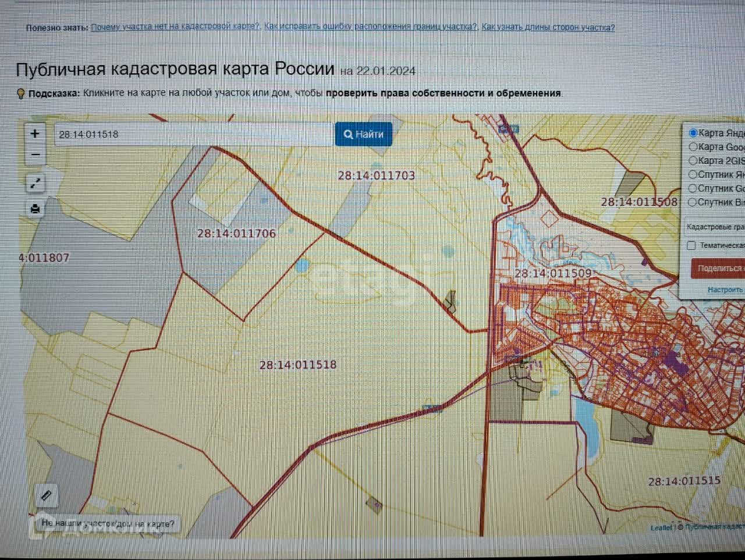Click map label 28:14:011703
The width and height of the screenshot is (745, 560).
point(377,175)
